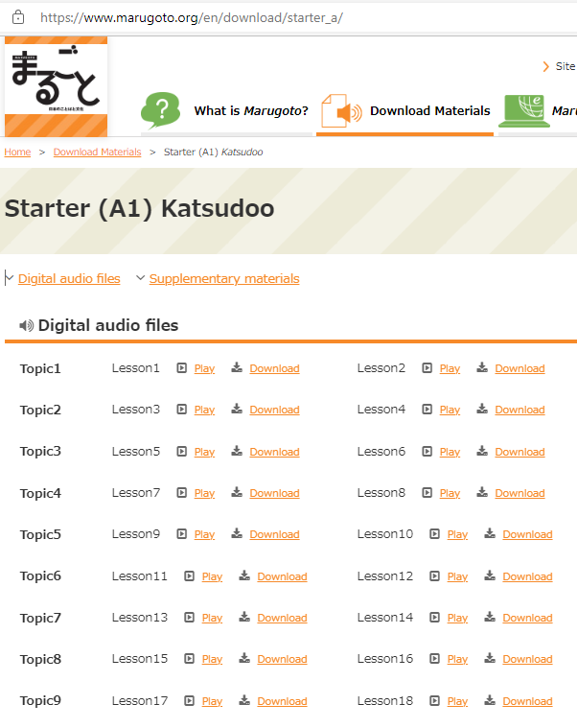Click the play icon beside Lesson1

coord(182,368)
